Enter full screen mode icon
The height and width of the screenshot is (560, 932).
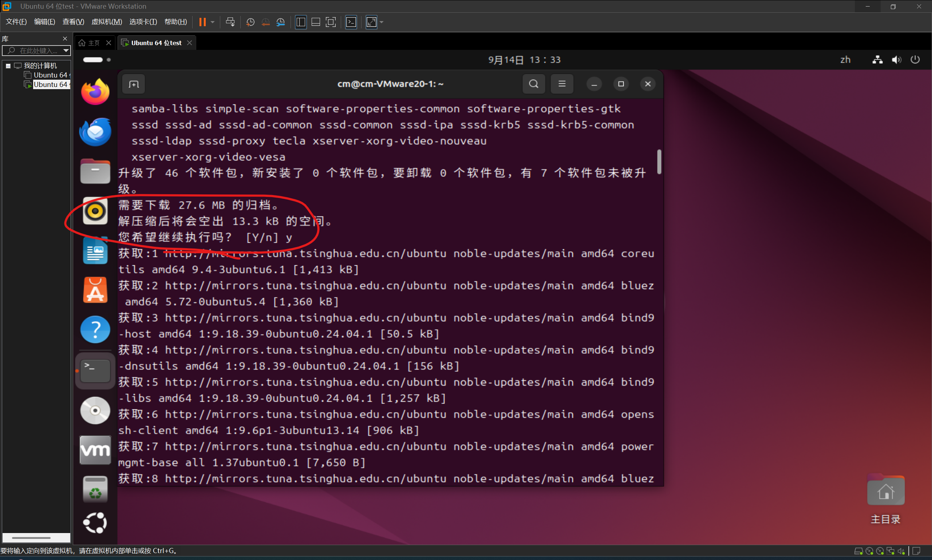click(331, 22)
